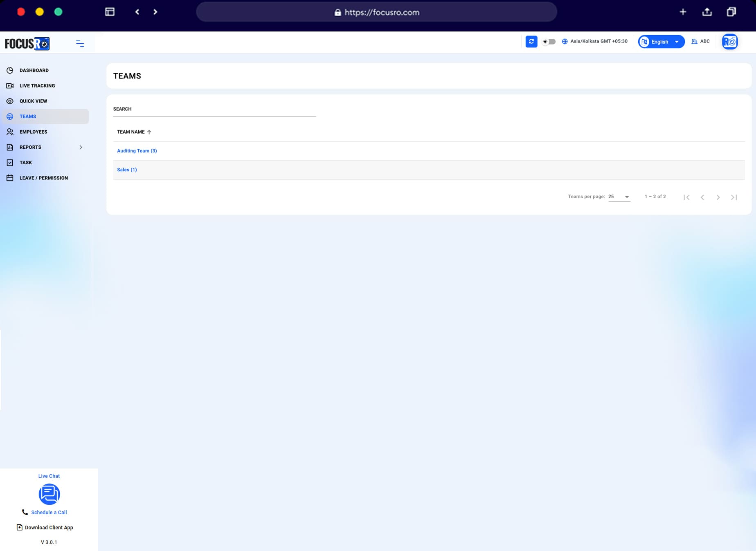Toggle dark mode switch in the header
The image size is (756, 551).
click(548, 41)
